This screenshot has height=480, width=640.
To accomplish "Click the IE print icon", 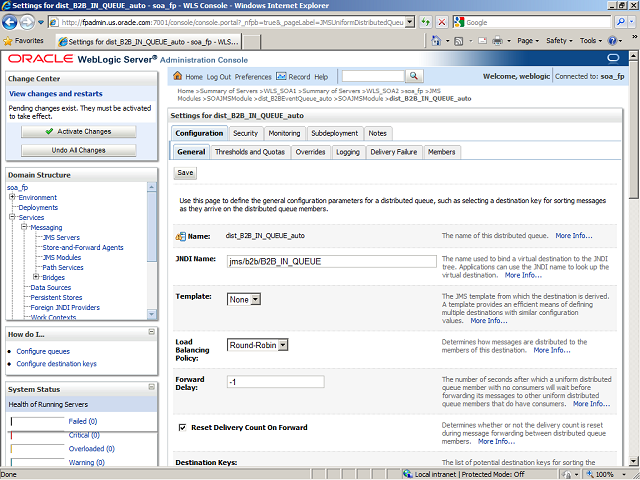I will point(496,41).
